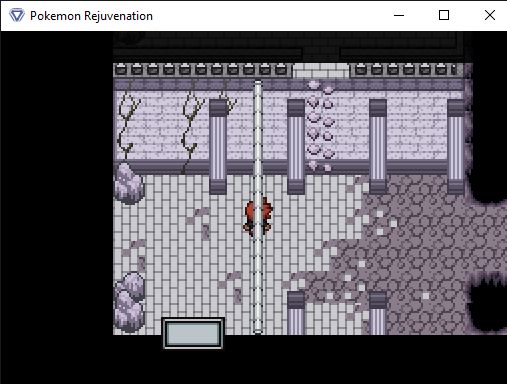Click the short pillar at the bottom center
This screenshot has width=507, height=384.
coord(296,313)
